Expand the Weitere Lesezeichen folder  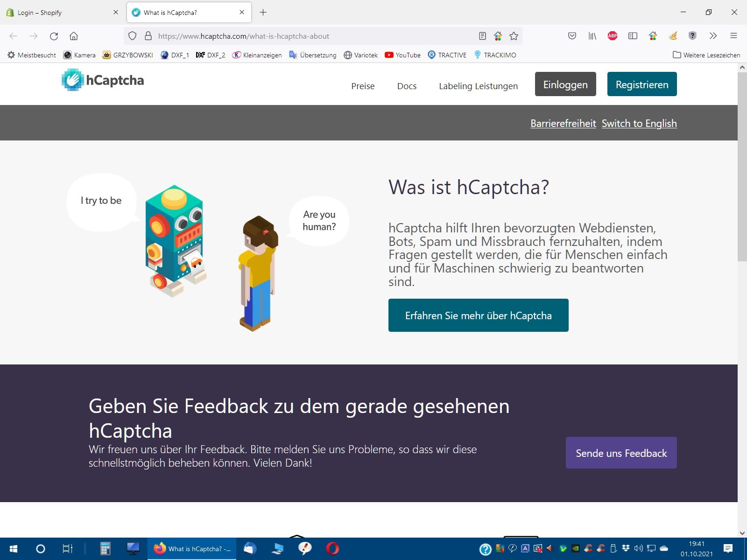pos(706,55)
